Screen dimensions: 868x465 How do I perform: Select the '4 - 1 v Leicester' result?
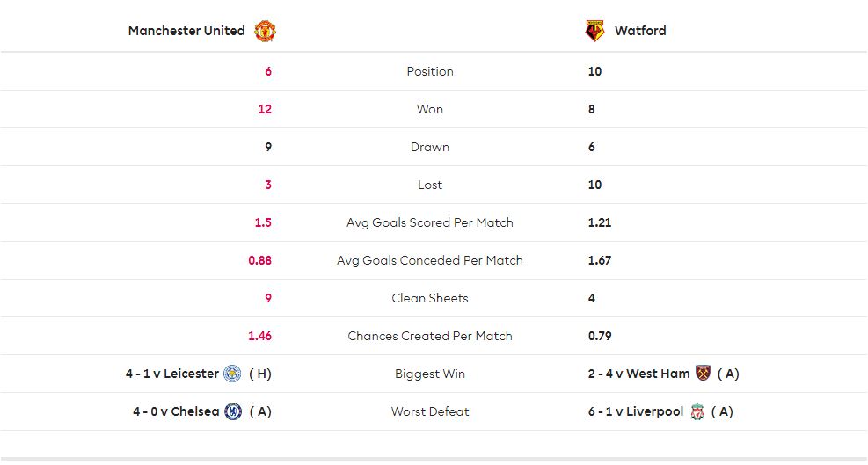pos(172,374)
